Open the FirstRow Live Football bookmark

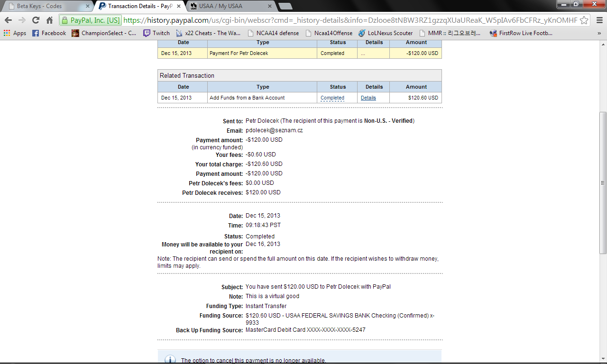(521, 33)
